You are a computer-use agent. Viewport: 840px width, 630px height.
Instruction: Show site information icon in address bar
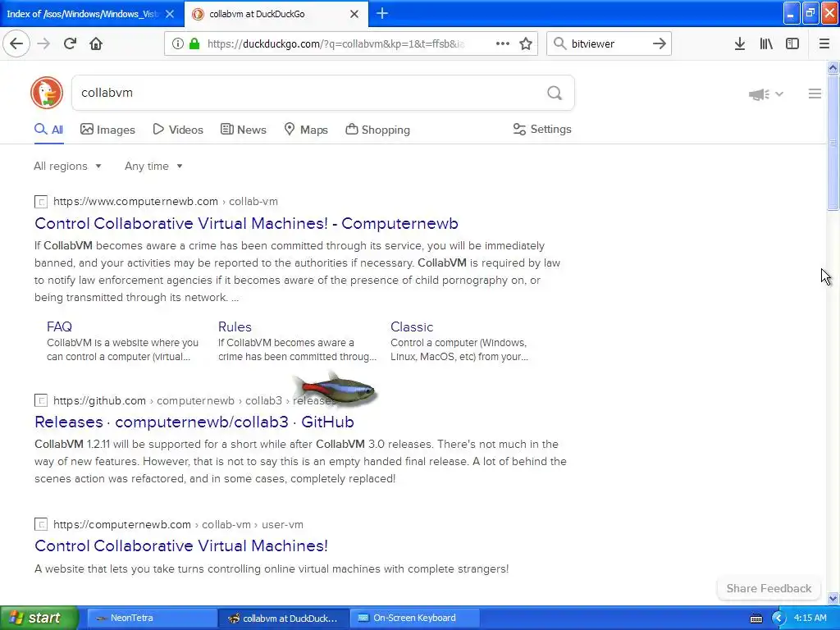click(177, 43)
